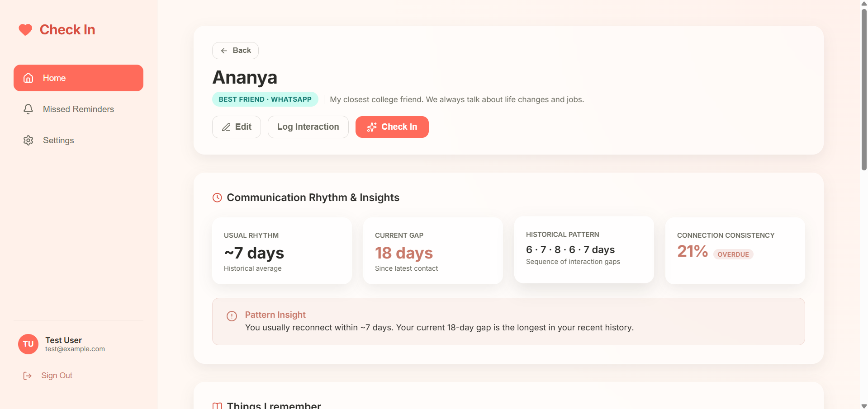Go back using the Back button
Image resolution: width=868 pixels, height=409 pixels.
(235, 51)
